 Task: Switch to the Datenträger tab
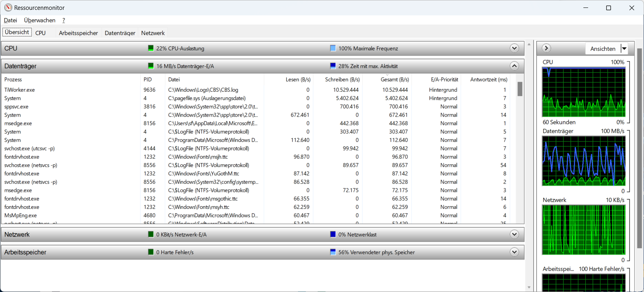(120, 33)
